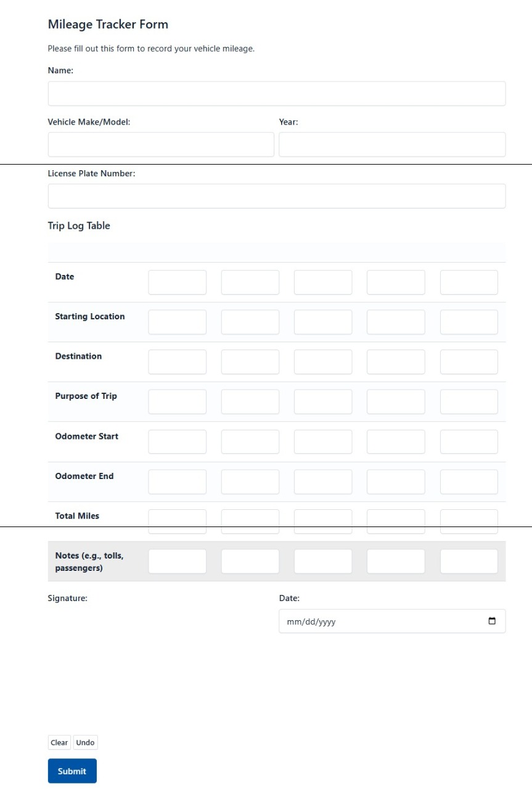Select fifth Purpose of Trip input
532x807 pixels.
tap(469, 401)
